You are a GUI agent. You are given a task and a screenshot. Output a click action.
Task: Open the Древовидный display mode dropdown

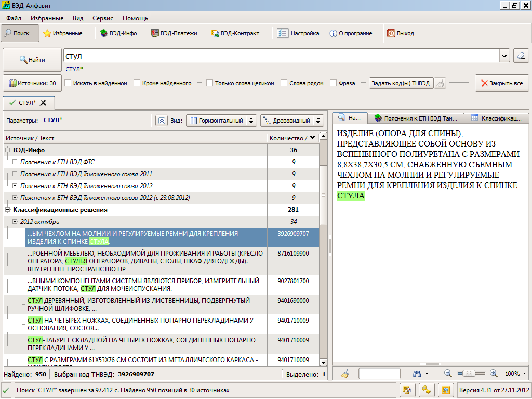(292, 121)
